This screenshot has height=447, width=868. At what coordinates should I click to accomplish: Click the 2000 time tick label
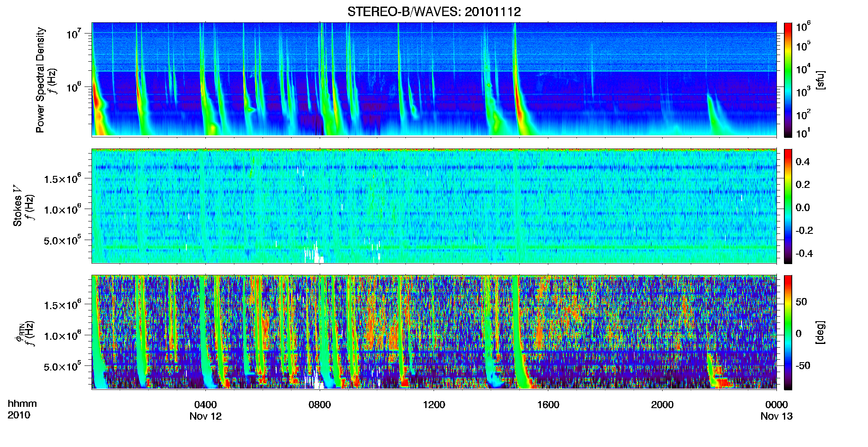(662, 405)
